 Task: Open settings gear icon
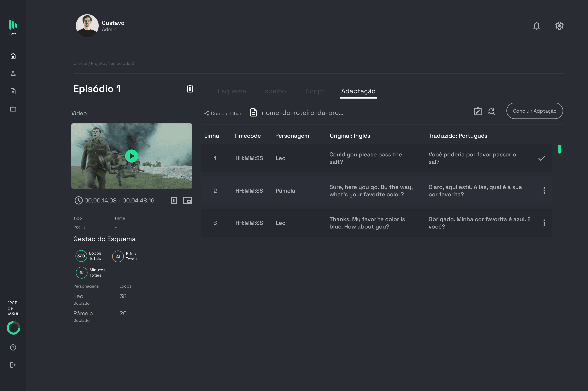(x=559, y=26)
